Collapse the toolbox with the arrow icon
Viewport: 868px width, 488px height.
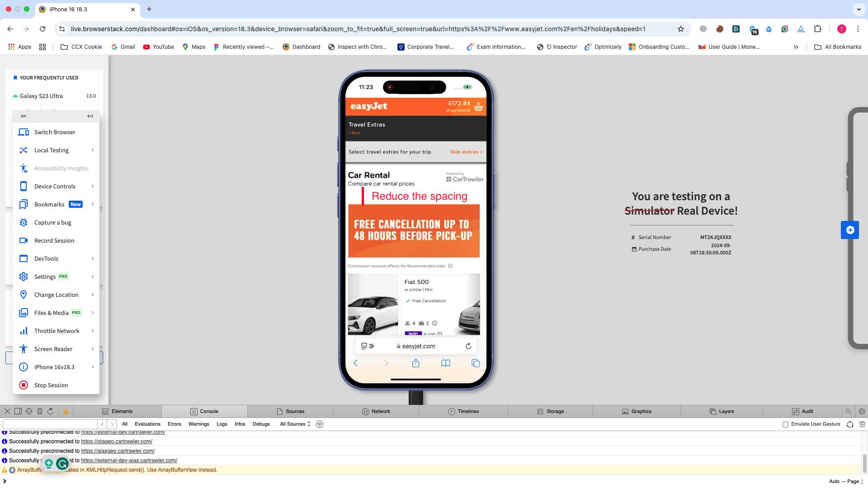[x=90, y=116]
